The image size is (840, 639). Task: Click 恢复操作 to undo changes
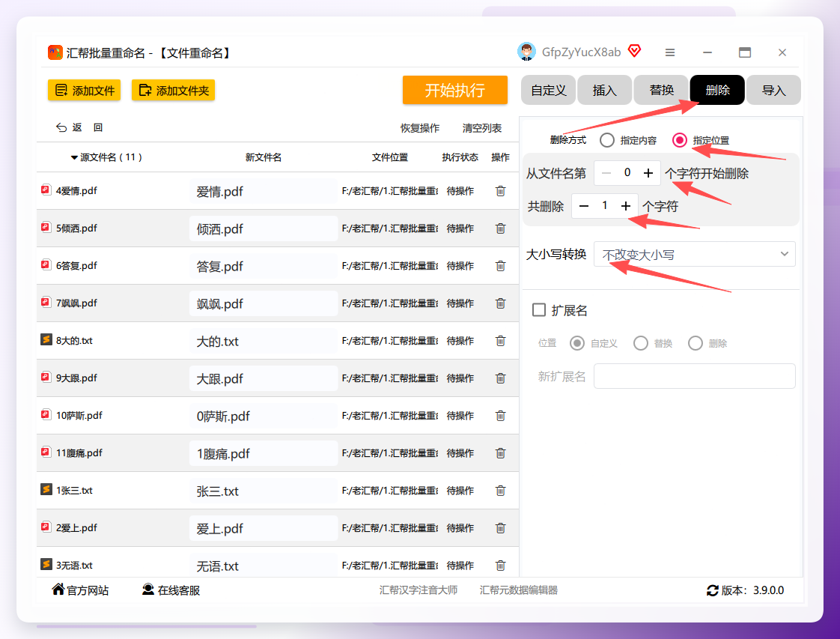419,128
